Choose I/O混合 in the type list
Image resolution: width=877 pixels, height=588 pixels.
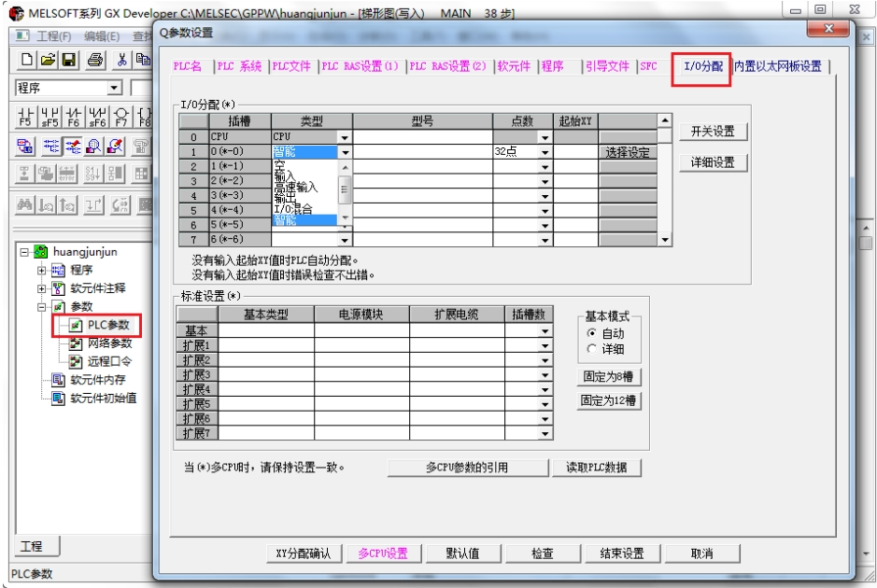click(293, 209)
